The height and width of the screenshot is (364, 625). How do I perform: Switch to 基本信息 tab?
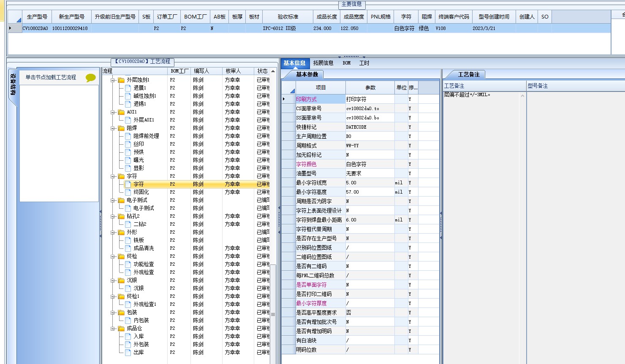tap(295, 63)
